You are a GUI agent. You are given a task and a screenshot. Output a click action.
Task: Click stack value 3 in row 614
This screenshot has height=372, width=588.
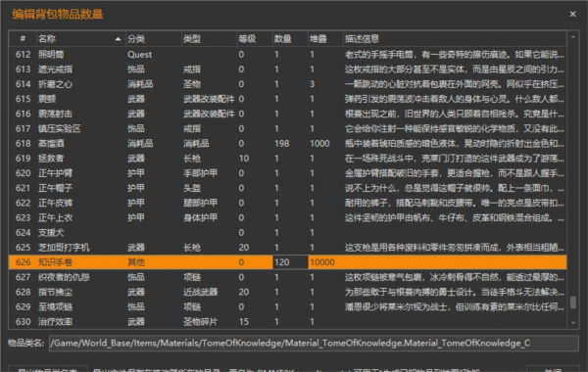(x=312, y=84)
